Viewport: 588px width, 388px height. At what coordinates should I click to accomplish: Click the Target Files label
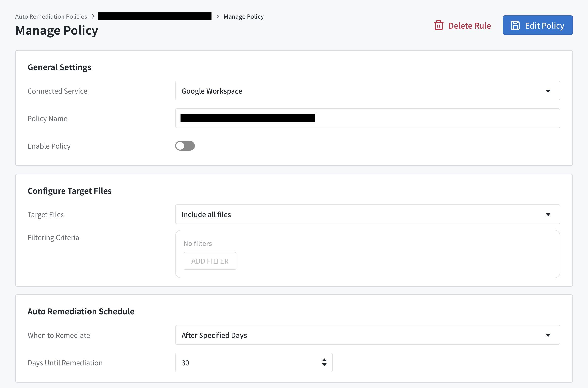[46, 214]
